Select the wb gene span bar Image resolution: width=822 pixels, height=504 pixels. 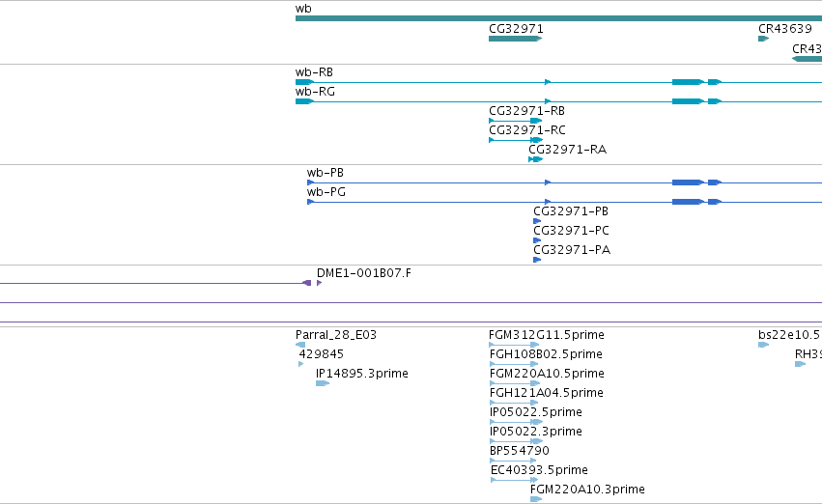pyautogui.click(x=558, y=18)
